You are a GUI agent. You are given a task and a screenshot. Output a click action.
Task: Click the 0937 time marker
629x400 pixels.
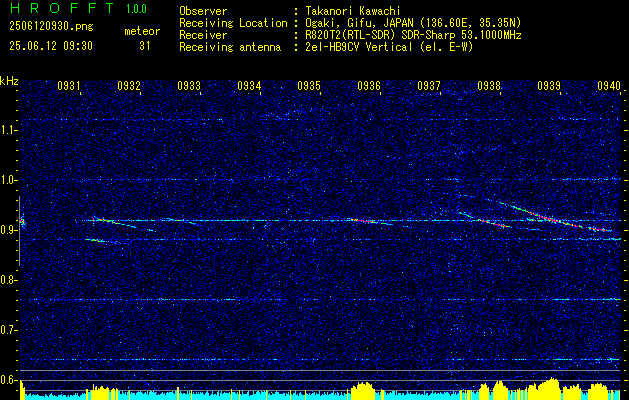click(x=429, y=85)
